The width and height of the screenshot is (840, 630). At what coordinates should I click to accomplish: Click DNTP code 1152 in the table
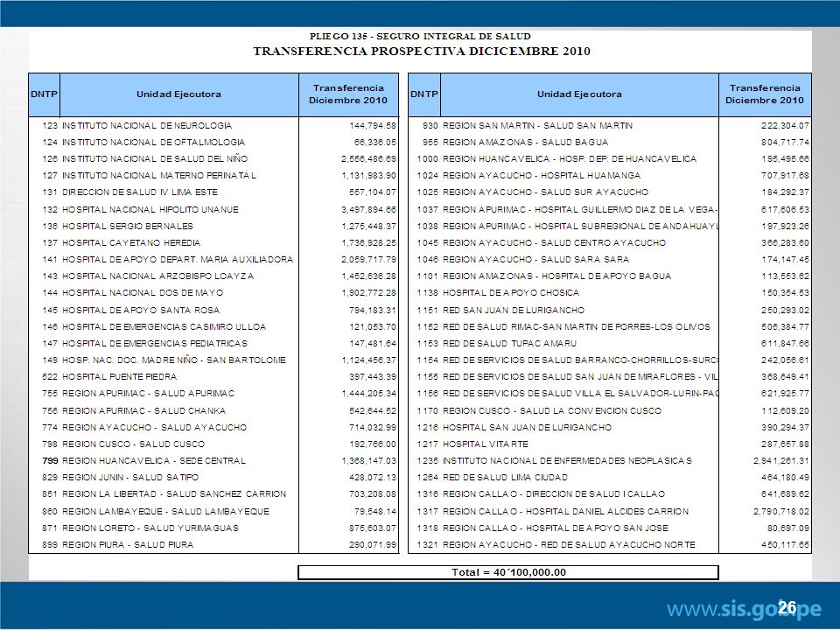[x=428, y=326]
